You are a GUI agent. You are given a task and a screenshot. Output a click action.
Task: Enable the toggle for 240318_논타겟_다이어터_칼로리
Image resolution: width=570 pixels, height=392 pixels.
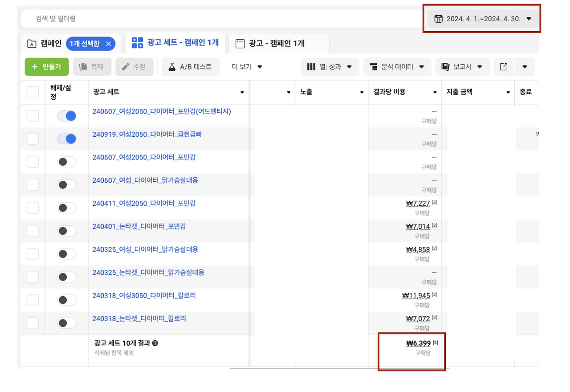[x=66, y=323]
